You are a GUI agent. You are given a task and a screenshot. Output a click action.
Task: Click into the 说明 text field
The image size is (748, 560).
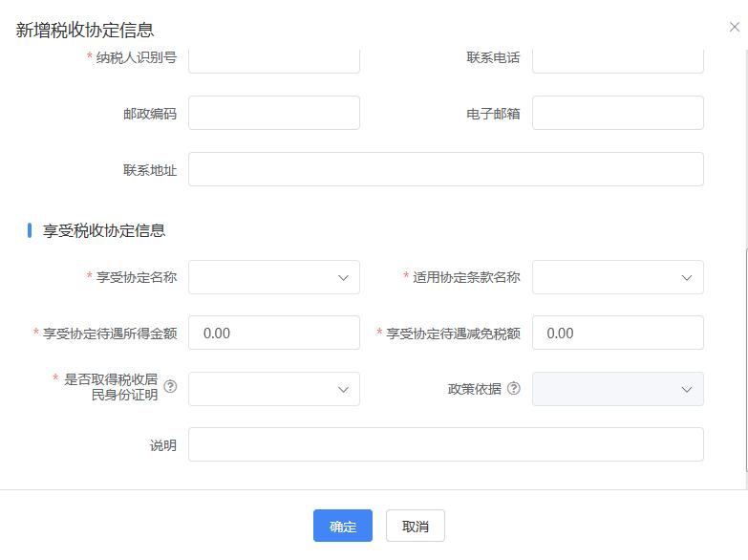click(445, 444)
